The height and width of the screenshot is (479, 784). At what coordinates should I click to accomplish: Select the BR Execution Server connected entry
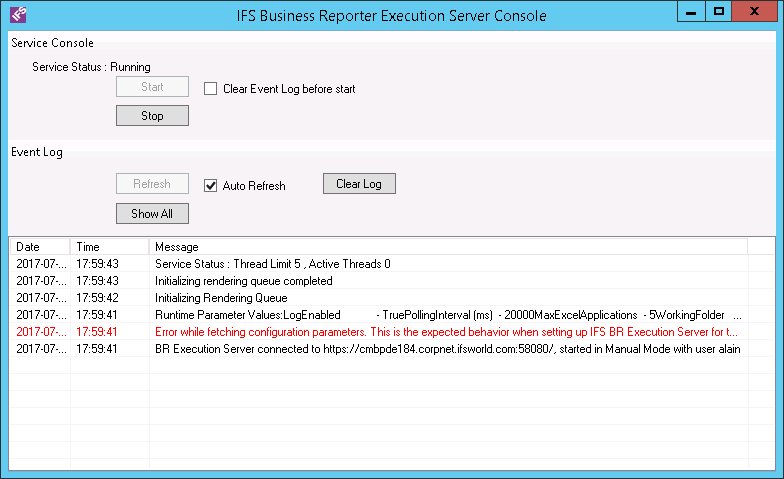pyautogui.click(x=446, y=349)
